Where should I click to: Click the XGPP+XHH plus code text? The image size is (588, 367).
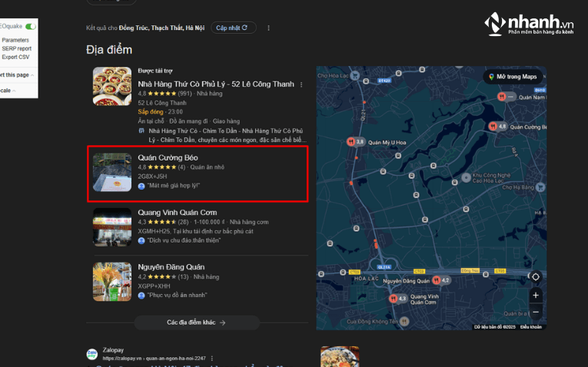coord(154,286)
